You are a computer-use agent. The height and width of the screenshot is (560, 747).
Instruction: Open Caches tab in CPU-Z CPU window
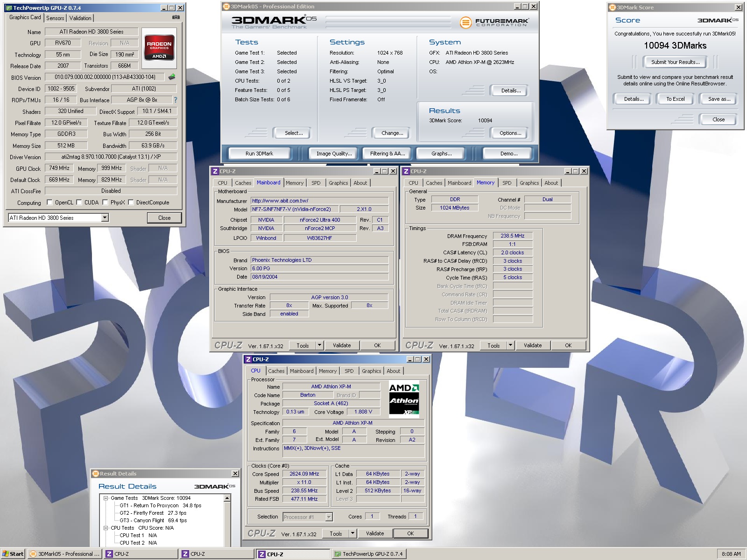pyautogui.click(x=276, y=371)
